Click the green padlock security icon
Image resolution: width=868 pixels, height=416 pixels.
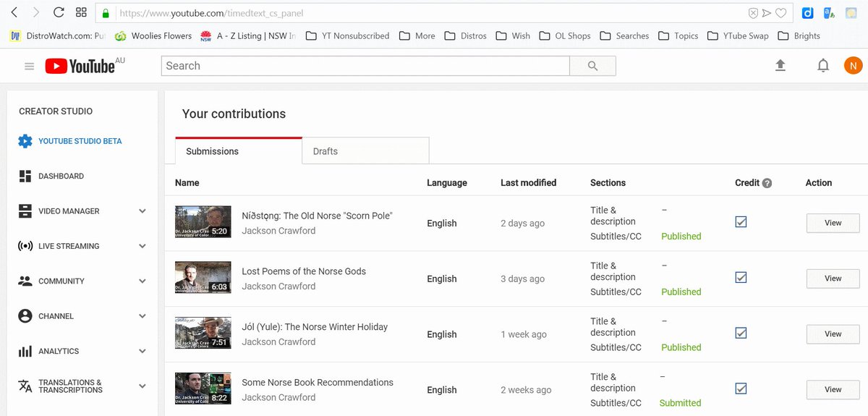pyautogui.click(x=106, y=13)
